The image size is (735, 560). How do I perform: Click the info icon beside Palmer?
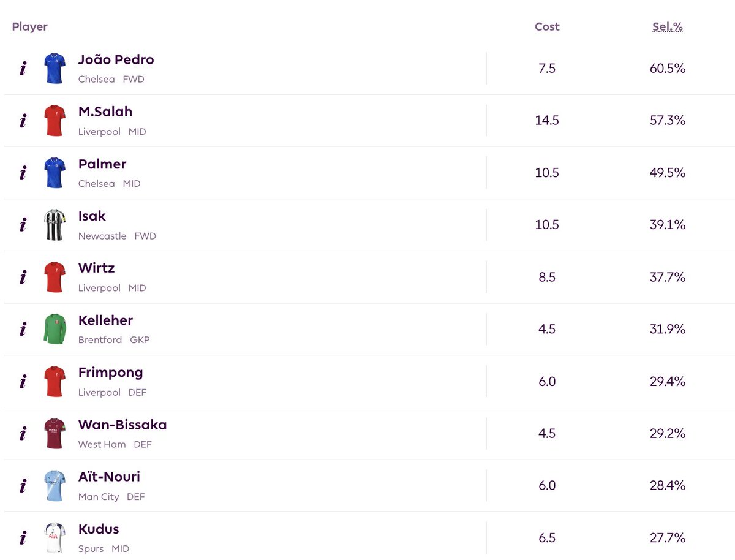coord(23,173)
